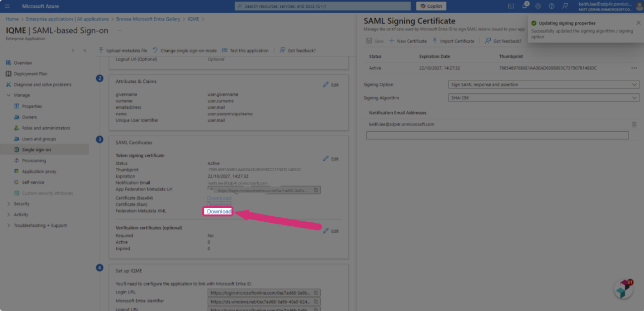Viewport: 644px width, 311px height.
Task: Copy the App Federation Metadata Url
Action: point(316,190)
